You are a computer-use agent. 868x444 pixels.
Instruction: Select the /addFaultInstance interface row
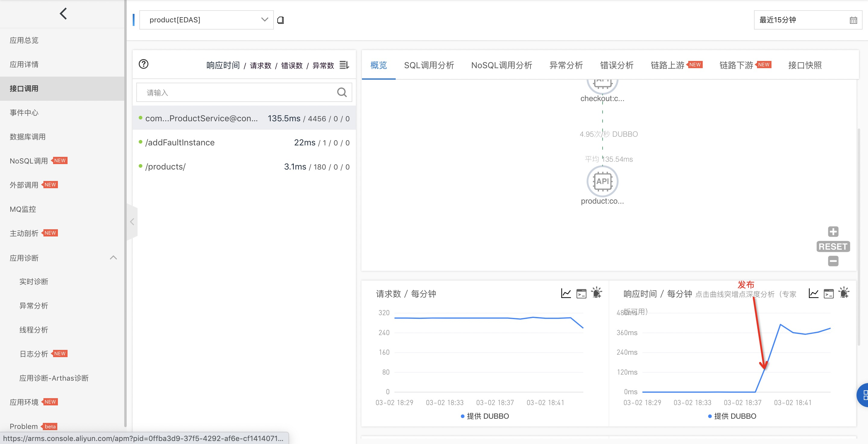(x=244, y=142)
